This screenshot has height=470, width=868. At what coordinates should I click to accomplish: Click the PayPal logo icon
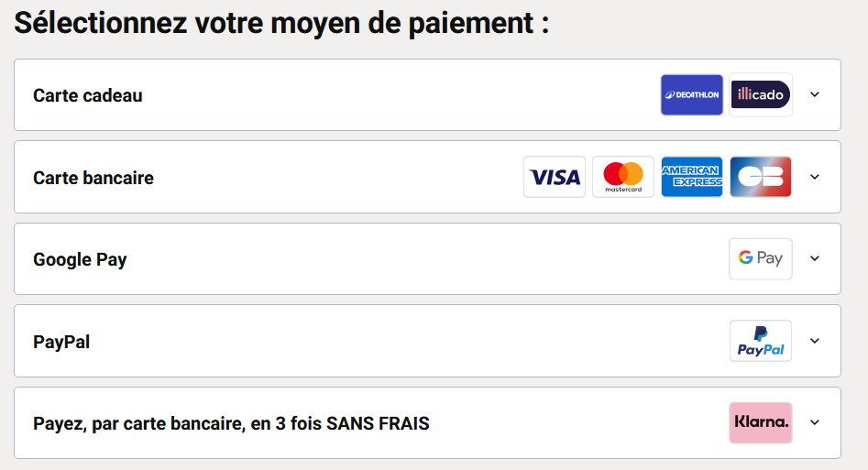(761, 341)
